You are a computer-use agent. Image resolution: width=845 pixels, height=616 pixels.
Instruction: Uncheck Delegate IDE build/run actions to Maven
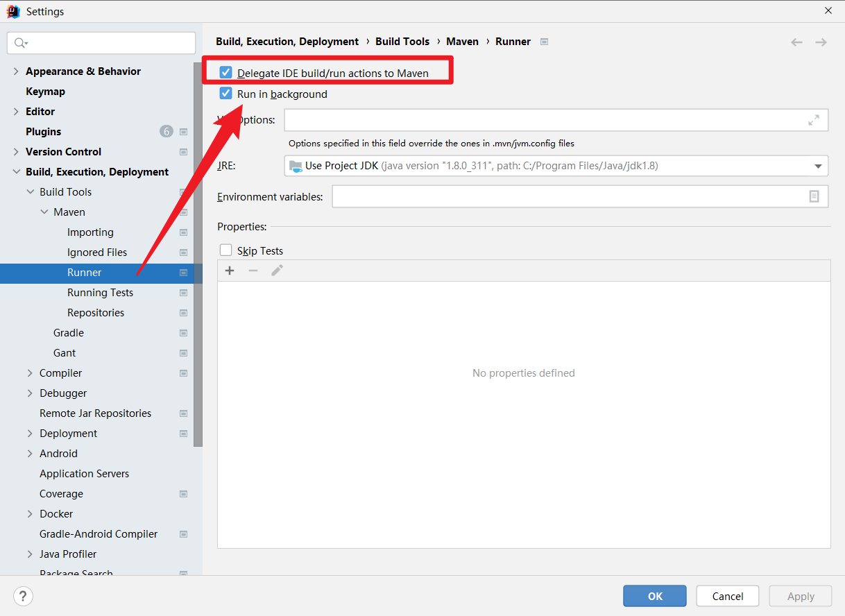[225, 72]
